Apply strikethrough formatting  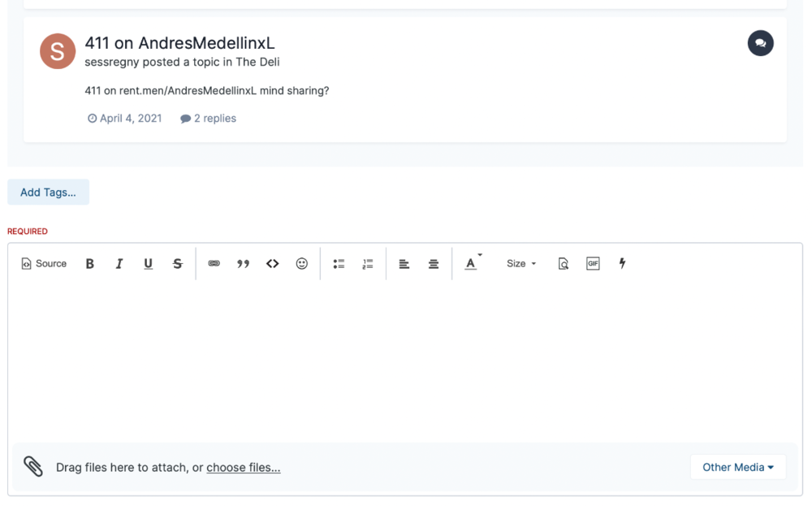pos(178,264)
